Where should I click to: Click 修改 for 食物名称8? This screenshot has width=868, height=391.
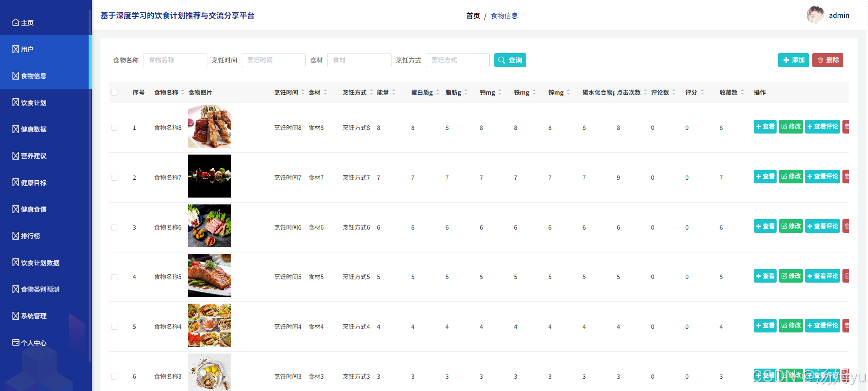791,127
